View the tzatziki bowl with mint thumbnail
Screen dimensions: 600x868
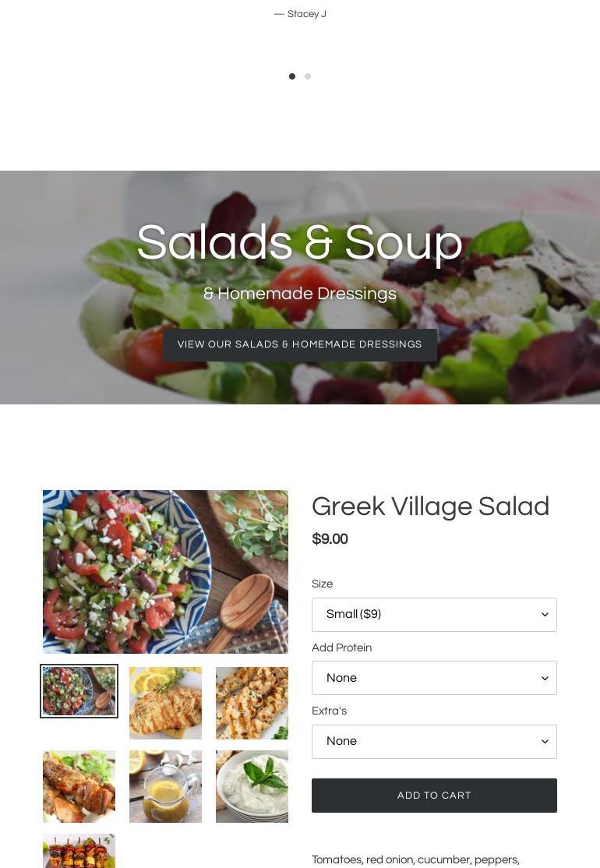(x=252, y=787)
